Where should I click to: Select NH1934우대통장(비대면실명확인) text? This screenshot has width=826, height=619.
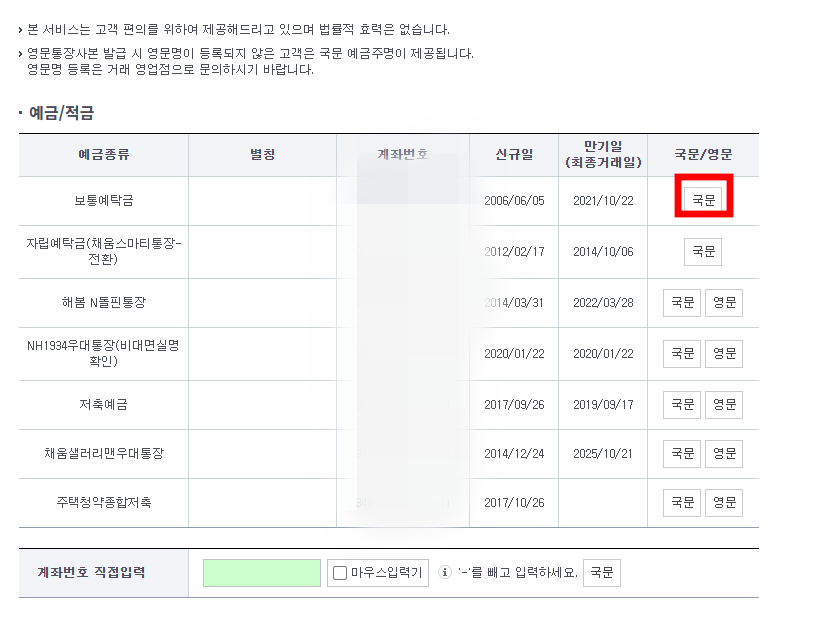pos(104,353)
